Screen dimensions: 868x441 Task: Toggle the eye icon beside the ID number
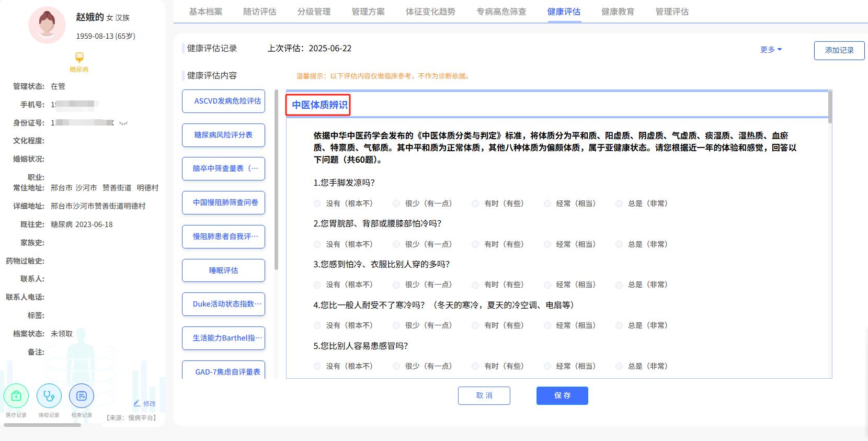tap(123, 123)
